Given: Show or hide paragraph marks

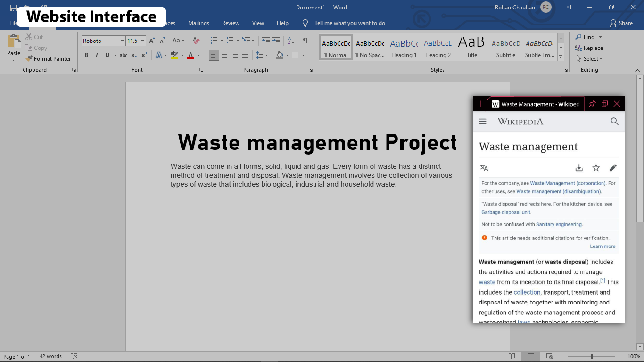Looking at the screenshot, I should pyautogui.click(x=305, y=41).
